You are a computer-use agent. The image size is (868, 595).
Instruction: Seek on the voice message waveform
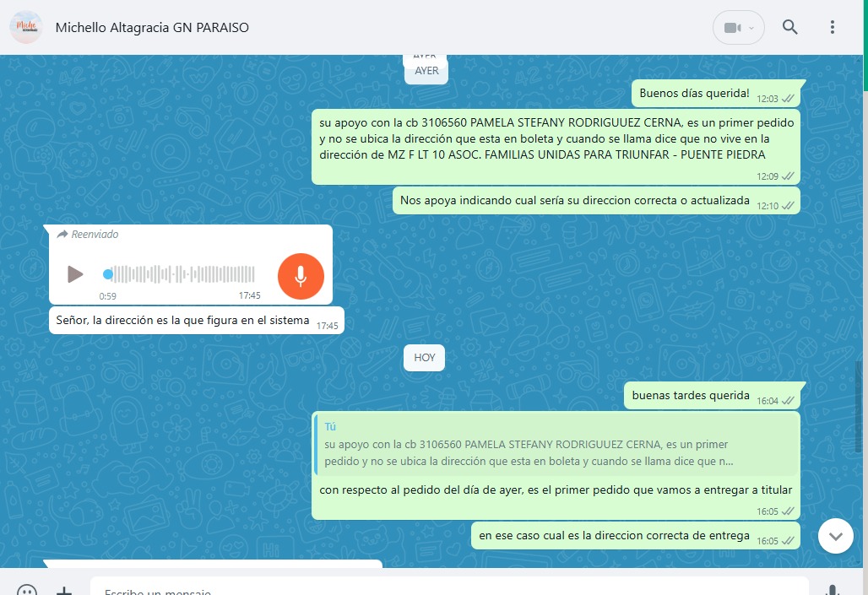click(x=182, y=274)
